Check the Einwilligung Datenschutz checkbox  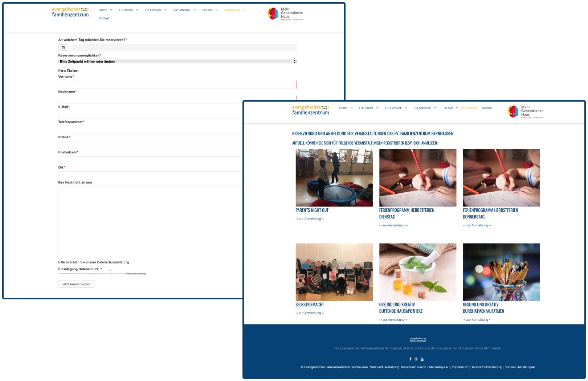[110, 269]
